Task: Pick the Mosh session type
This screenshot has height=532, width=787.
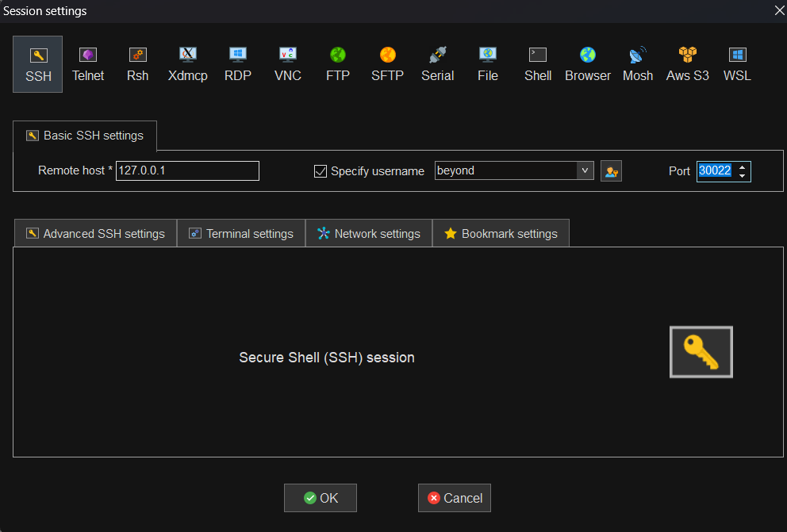Action: coord(637,64)
